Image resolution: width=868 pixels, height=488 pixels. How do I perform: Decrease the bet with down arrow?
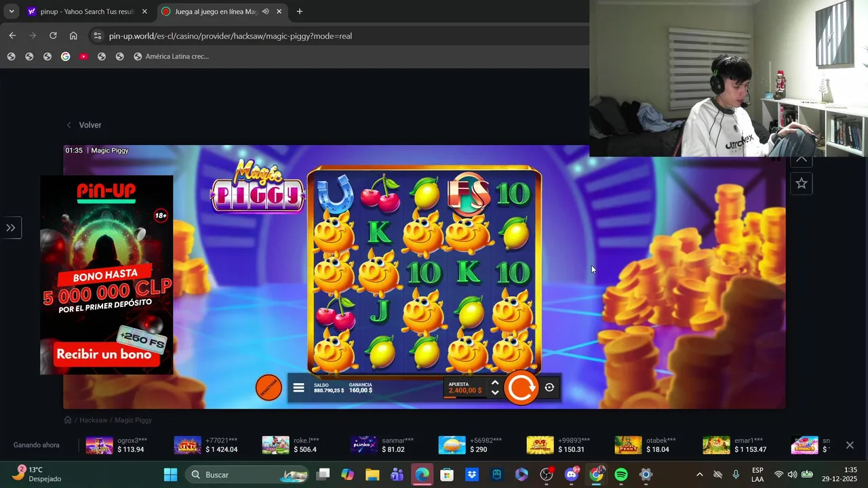point(495,392)
